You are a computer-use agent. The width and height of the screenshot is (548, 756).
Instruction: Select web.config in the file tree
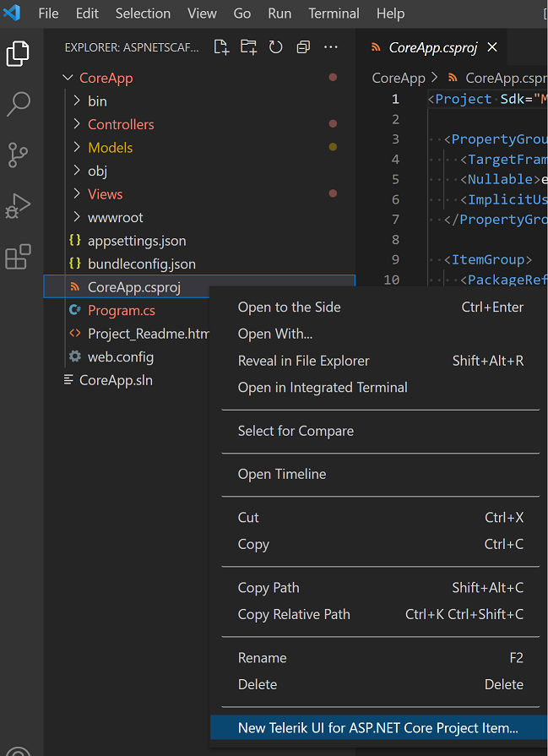tap(127, 356)
